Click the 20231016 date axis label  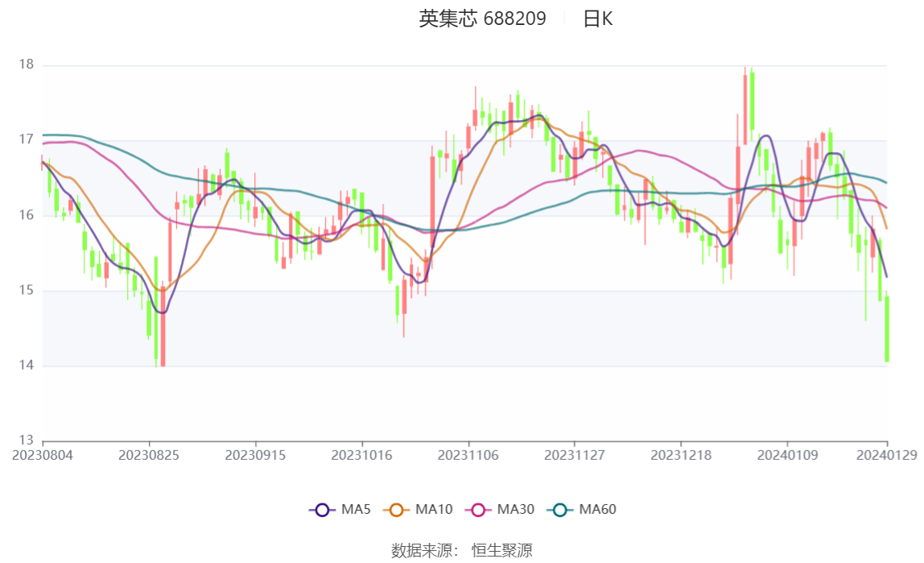pyautogui.click(x=362, y=456)
